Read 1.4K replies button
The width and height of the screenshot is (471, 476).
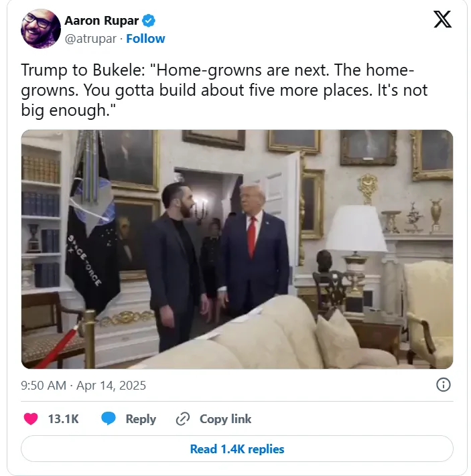point(237,449)
